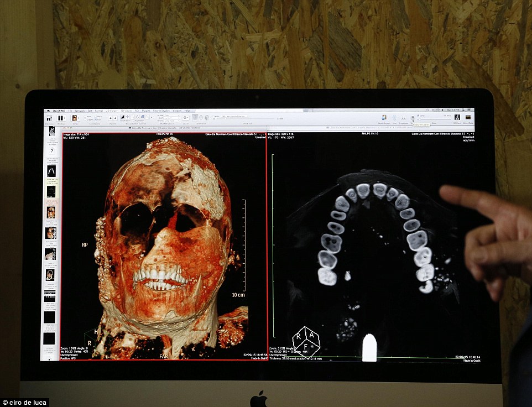Click the Series layout stepper arrows

(x=79, y=118)
